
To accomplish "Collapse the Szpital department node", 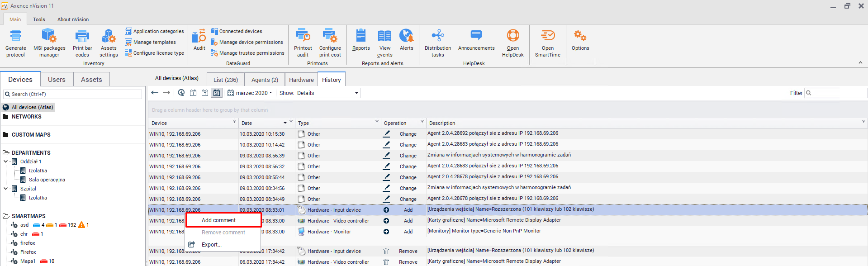I will coord(5,189).
